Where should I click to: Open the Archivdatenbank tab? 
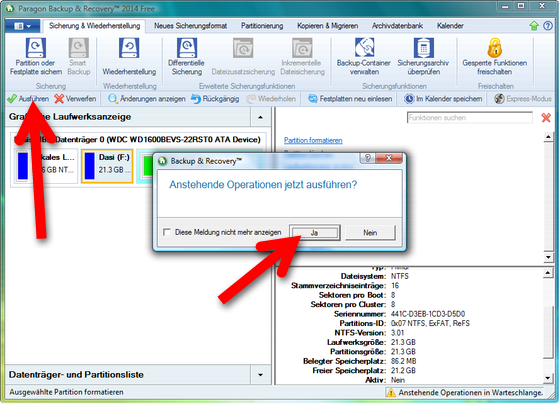tap(397, 26)
